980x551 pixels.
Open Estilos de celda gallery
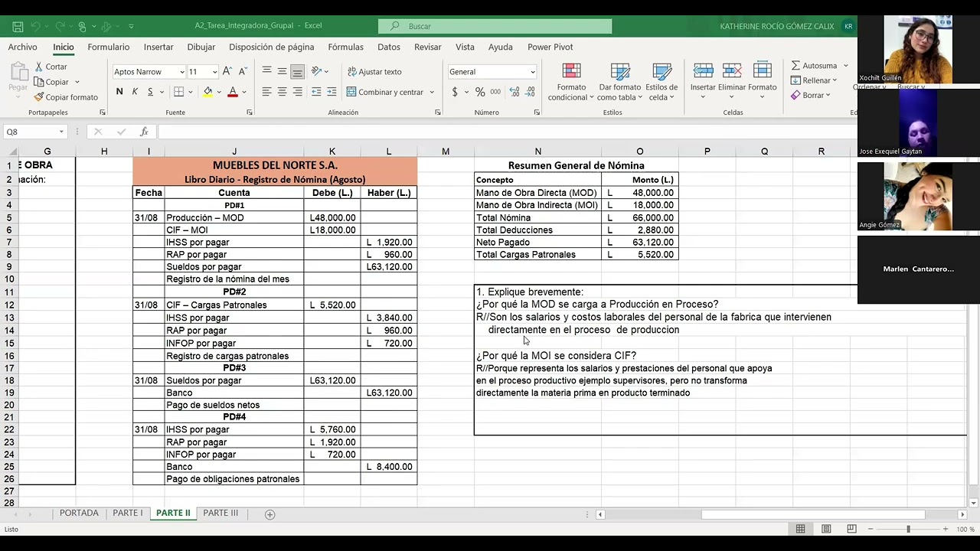[x=661, y=82]
